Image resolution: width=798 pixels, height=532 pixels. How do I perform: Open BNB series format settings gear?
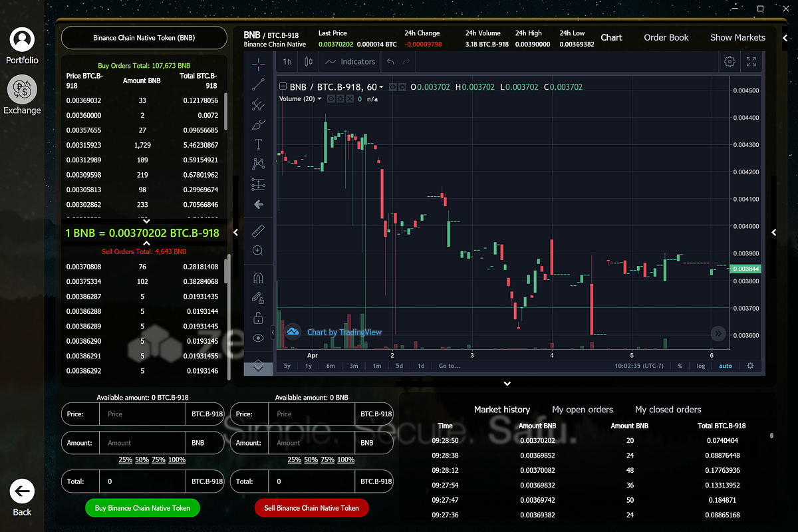pyautogui.click(x=402, y=87)
